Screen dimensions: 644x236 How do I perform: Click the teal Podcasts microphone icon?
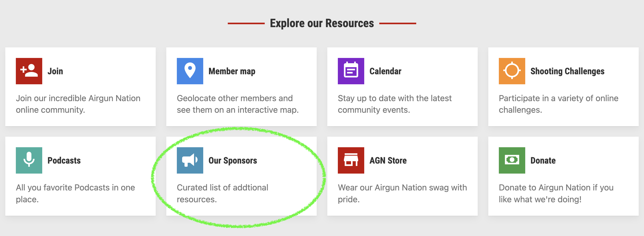(29, 160)
